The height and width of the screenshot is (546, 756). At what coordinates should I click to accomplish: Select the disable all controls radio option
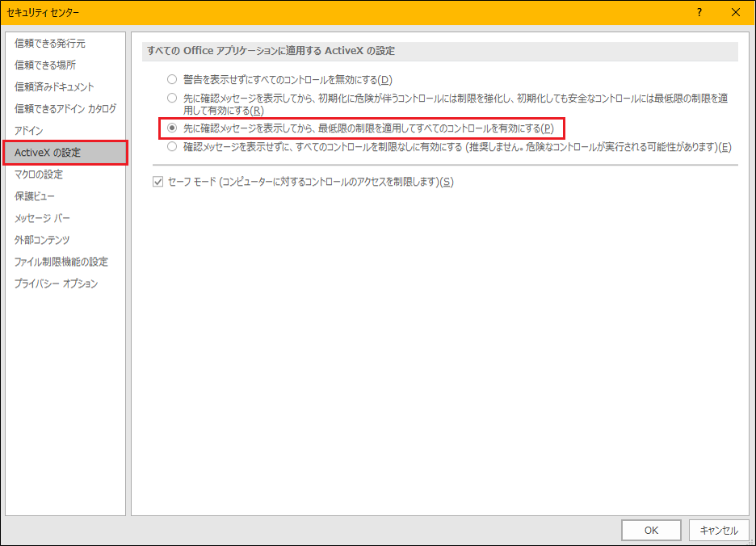(170, 78)
